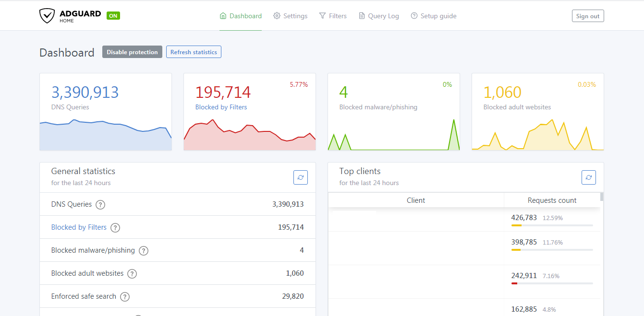The height and width of the screenshot is (316, 644).
Task: Click the Dashboard page heading
Action: [x=67, y=52]
